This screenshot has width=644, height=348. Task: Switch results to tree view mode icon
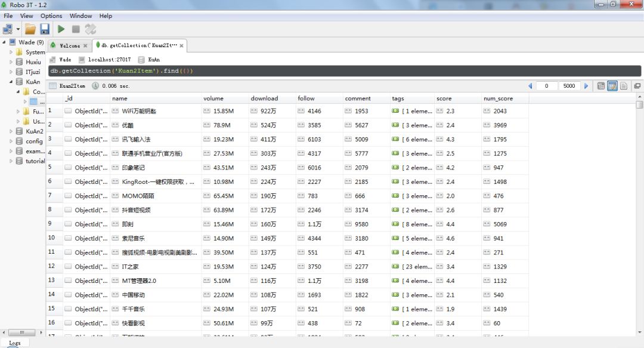tap(601, 86)
